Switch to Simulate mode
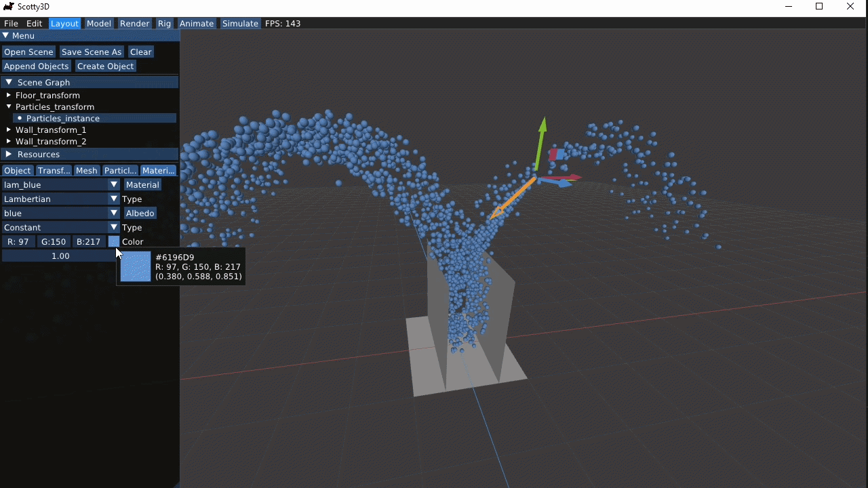868x488 pixels. pyautogui.click(x=241, y=24)
